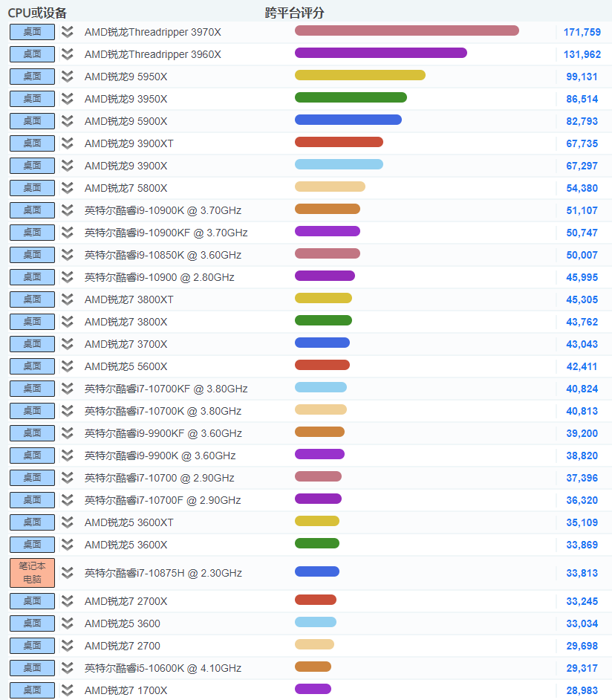Click the red AMD锐龙9 3900XT score bar
Viewport: 612px width, 700px height.
[x=339, y=142]
